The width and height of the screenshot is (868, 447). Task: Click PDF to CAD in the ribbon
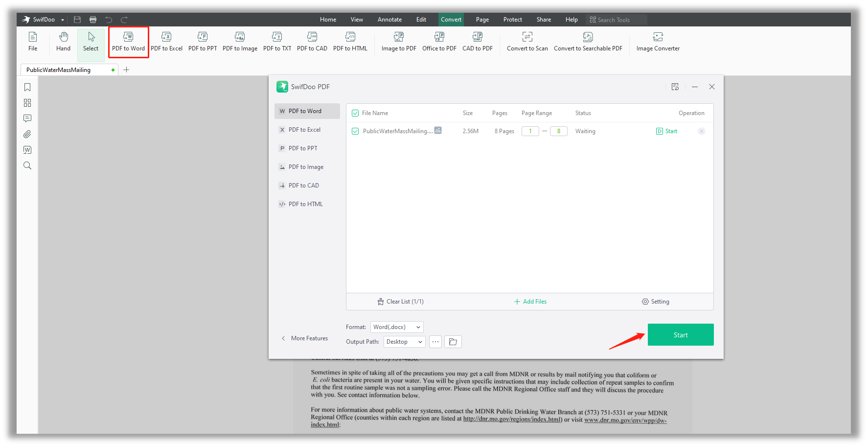pyautogui.click(x=312, y=42)
